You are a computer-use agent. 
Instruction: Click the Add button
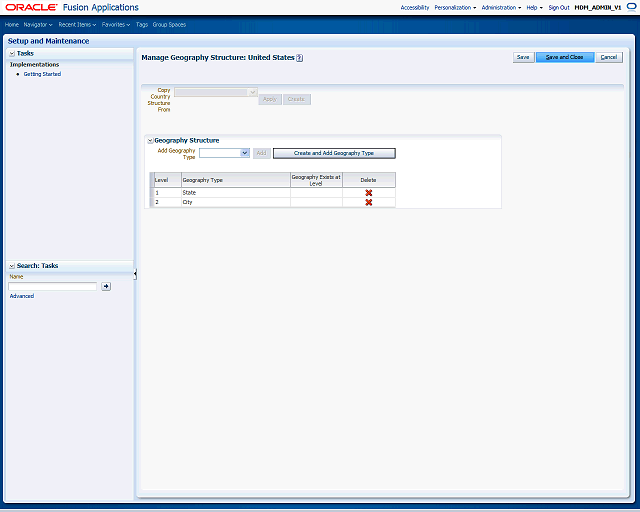coord(262,153)
